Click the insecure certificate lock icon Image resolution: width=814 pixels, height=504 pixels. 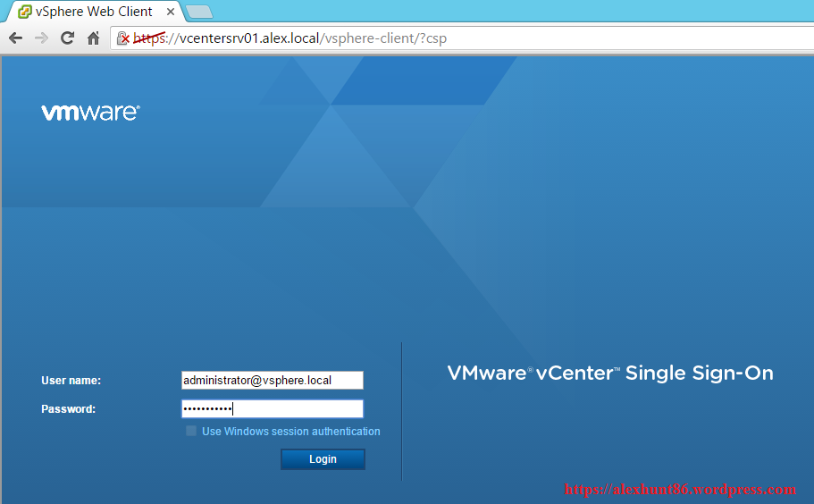point(123,38)
